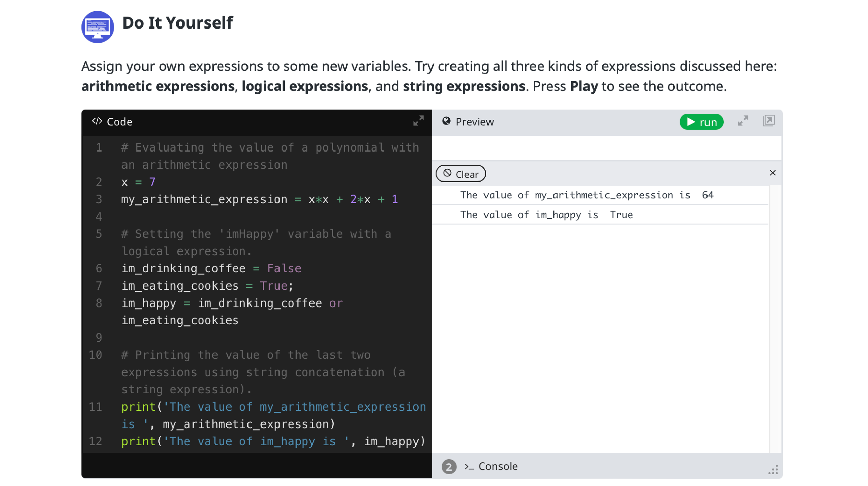Click the Console tab label
Screen dimensions: 868x486
(x=498, y=466)
